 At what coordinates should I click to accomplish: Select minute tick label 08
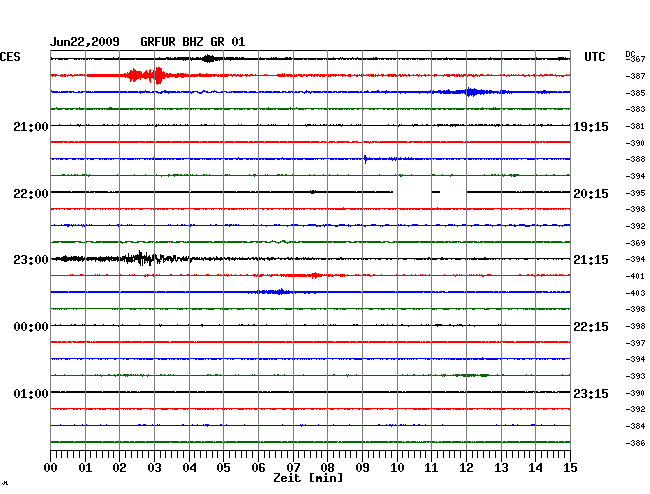click(x=327, y=467)
